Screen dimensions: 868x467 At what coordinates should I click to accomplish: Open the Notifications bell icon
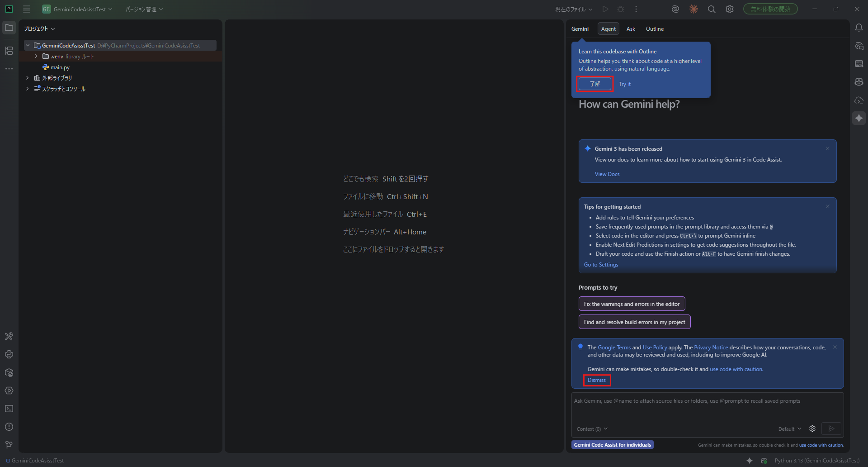[x=859, y=28]
